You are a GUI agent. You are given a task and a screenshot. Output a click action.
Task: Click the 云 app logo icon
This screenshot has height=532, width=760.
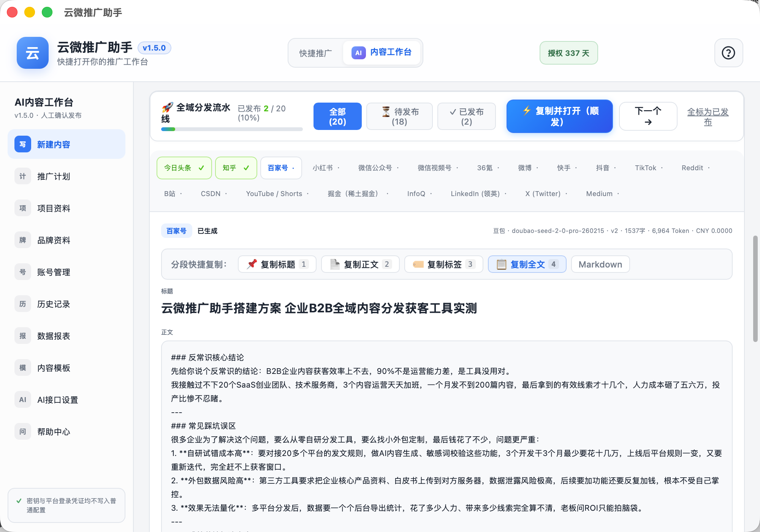point(32,53)
